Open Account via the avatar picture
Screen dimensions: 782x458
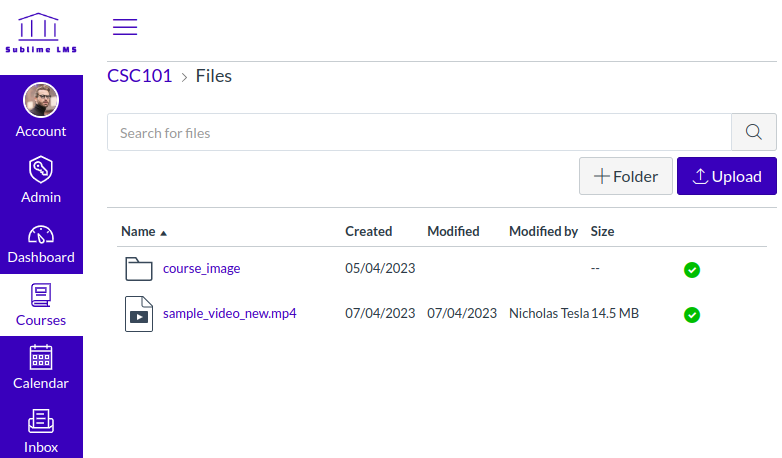click(x=41, y=100)
